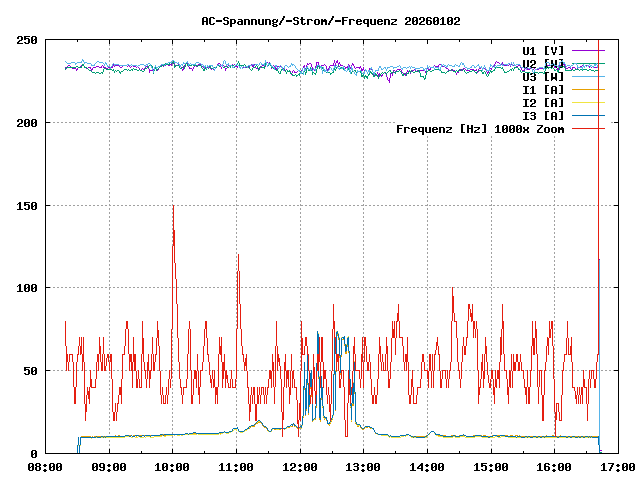
Task: Select the U1 [V] legend label
Action: [543, 50]
